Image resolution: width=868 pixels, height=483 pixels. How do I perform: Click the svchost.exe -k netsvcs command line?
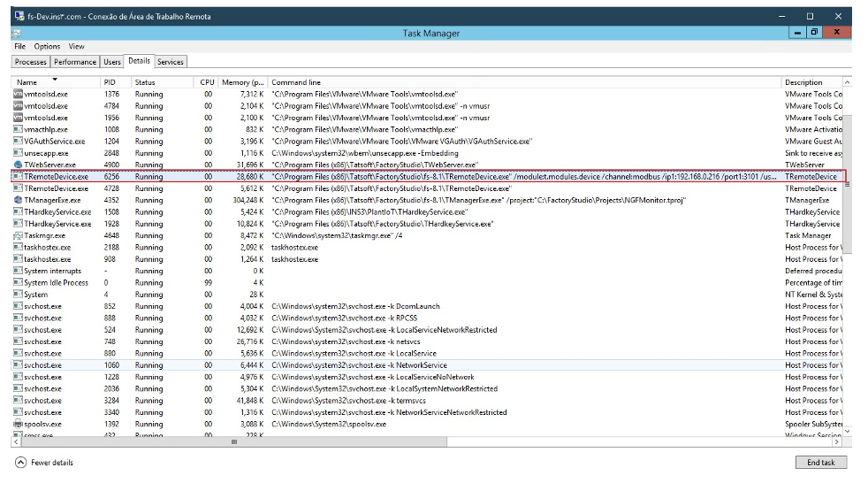coord(346,341)
